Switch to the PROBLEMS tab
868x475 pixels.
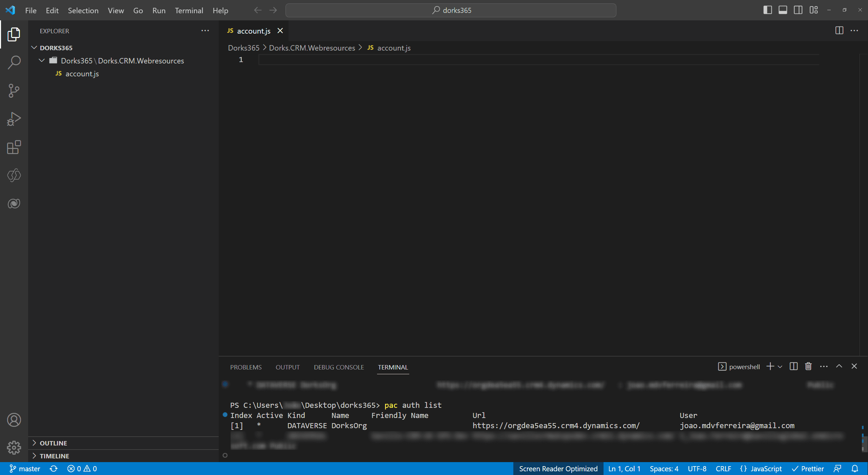point(246,367)
